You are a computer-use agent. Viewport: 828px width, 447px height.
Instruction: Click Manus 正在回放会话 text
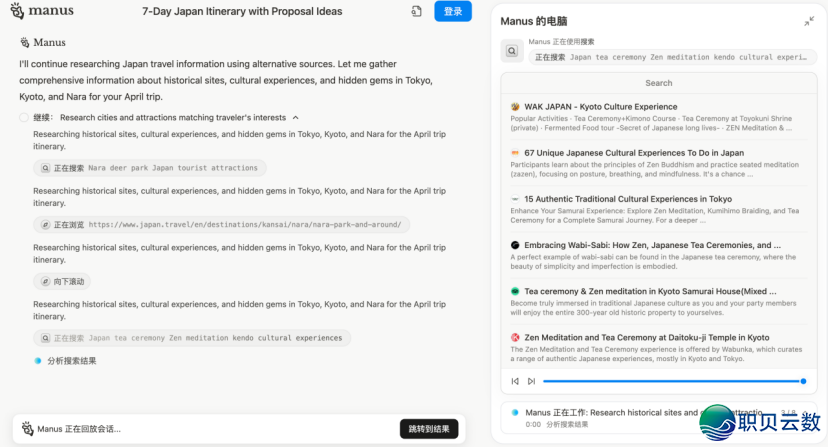tap(79, 429)
